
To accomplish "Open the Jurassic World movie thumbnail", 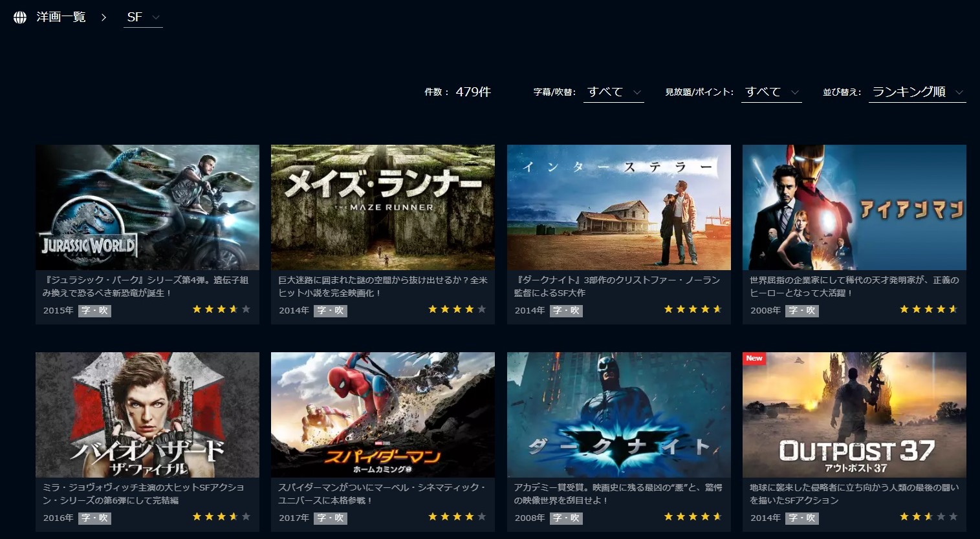I will (x=147, y=207).
